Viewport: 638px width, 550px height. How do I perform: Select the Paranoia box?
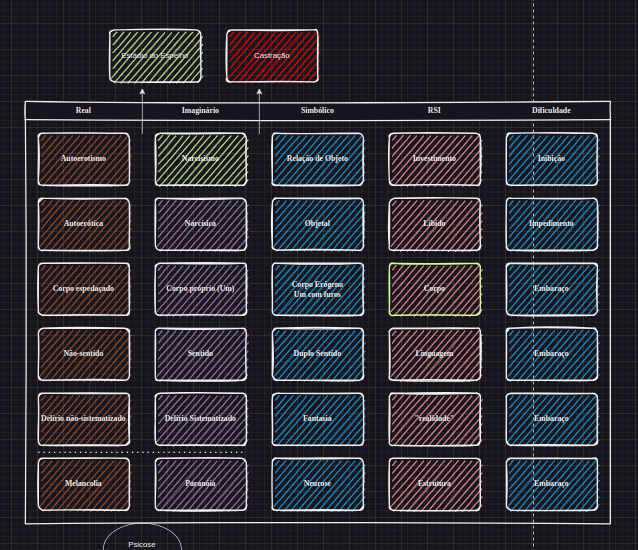pos(201,483)
